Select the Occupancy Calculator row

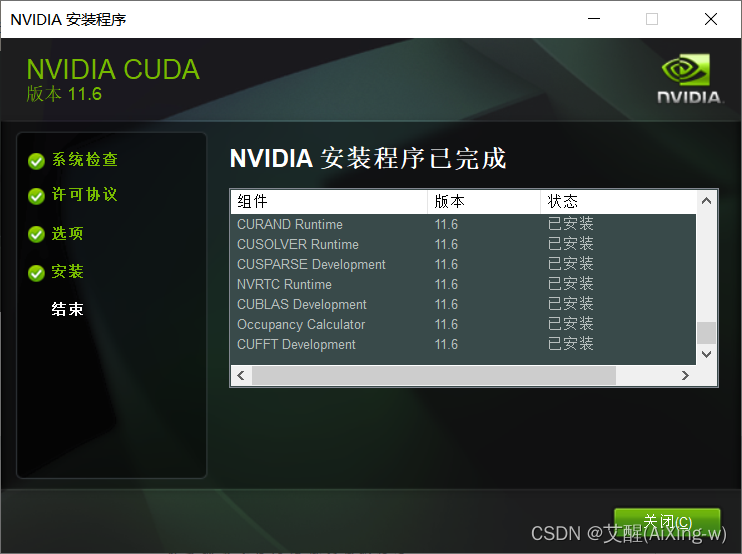click(463, 324)
